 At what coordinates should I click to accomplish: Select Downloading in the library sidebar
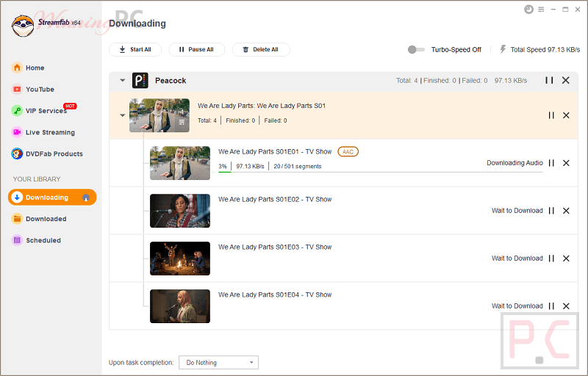click(52, 198)
